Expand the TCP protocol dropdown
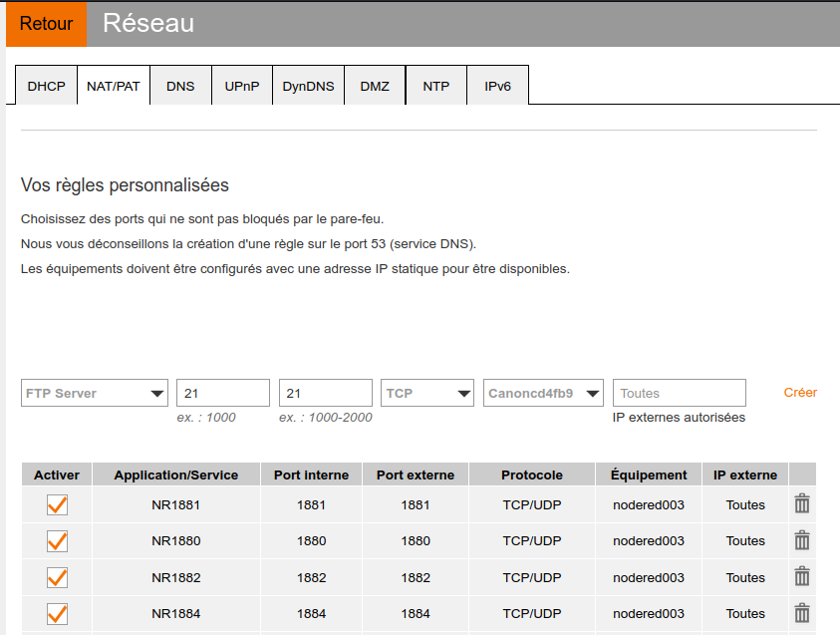This screenshot has height=635, width=840. [427, 393]
